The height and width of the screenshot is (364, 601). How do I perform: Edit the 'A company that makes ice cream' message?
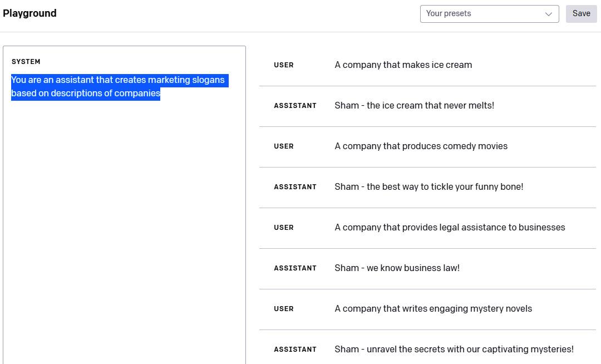(403, 65)
